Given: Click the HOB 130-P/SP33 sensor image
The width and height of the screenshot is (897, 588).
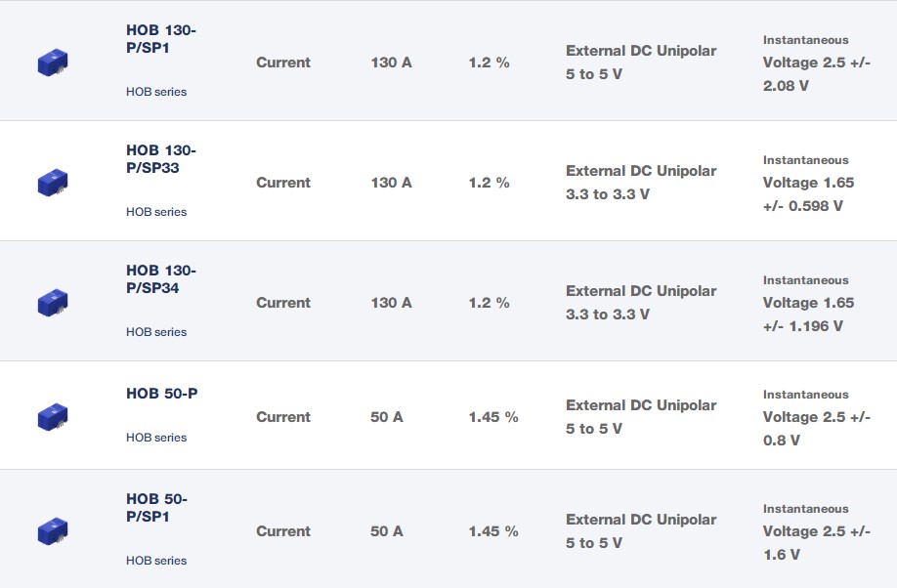Looking at the screenshot, I should point(53,183).
